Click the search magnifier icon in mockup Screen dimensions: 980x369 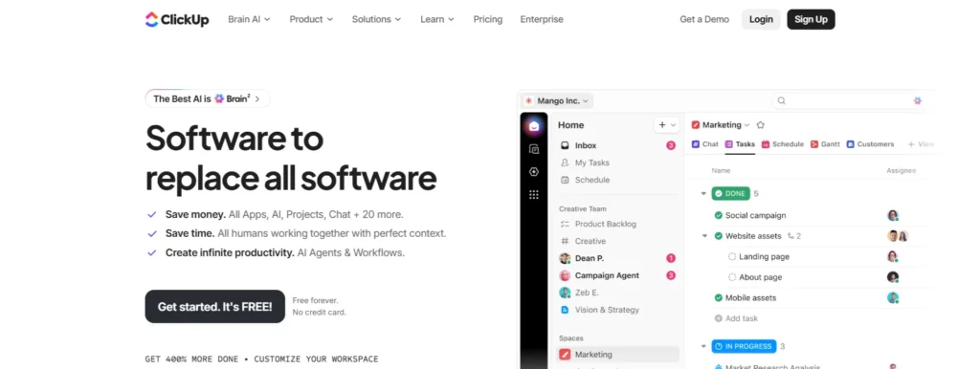pyautogui.click(x=781, y=100)
